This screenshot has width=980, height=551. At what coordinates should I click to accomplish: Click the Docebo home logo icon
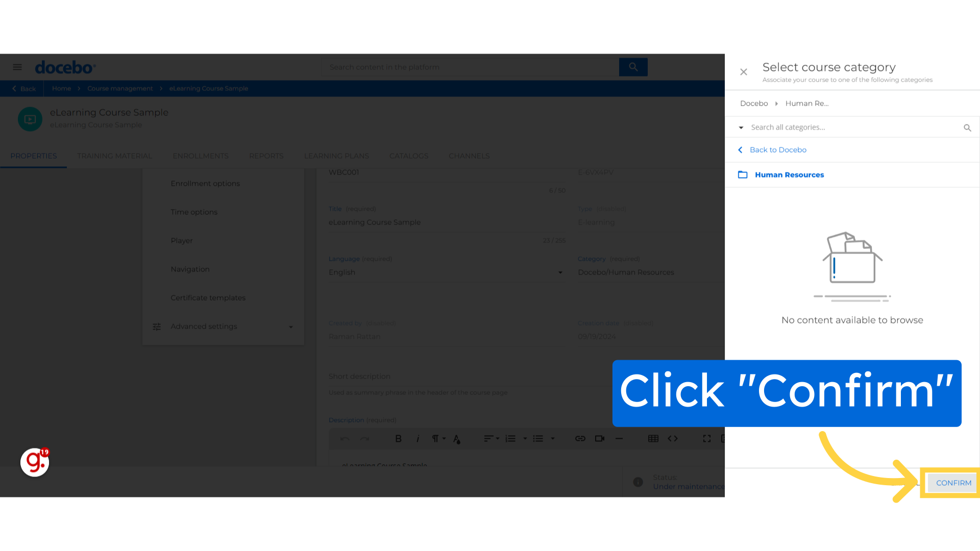pyautogui.click(x=65, y=67)
